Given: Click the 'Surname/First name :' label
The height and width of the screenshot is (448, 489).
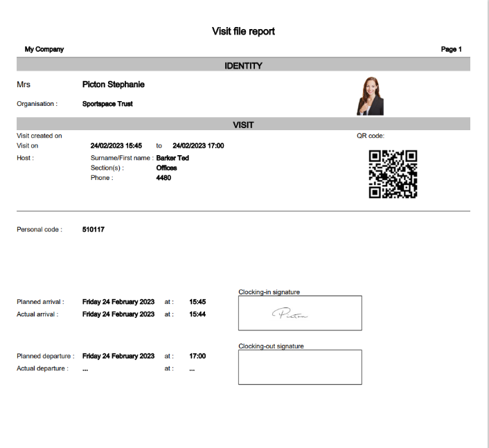Looking at the screenshot, I should tap(122, 158).
